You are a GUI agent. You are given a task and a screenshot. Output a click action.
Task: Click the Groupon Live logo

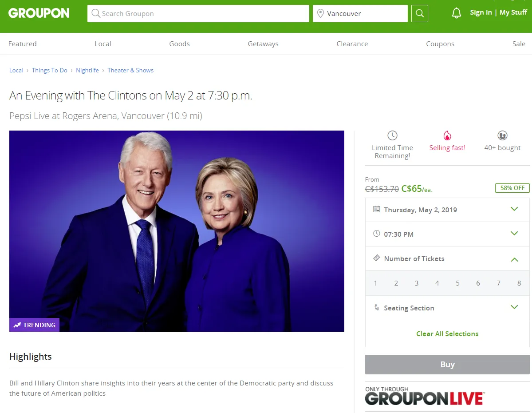(425, 396)
